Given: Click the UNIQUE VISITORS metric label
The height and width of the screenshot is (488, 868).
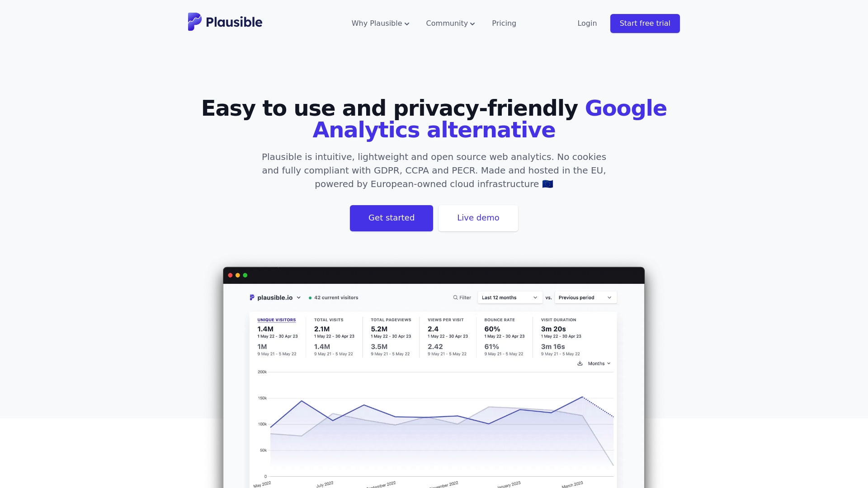Looking at the screenshot, I should [x=276, y=320].
